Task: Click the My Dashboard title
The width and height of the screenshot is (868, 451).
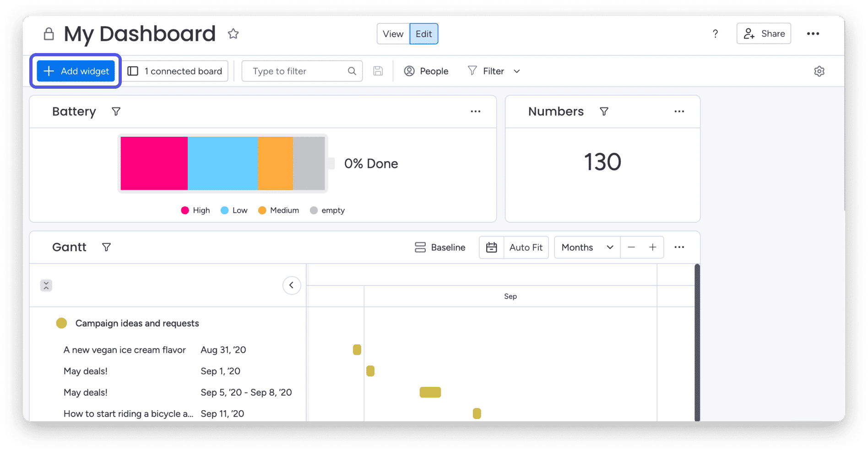Action: click(140, 34)
